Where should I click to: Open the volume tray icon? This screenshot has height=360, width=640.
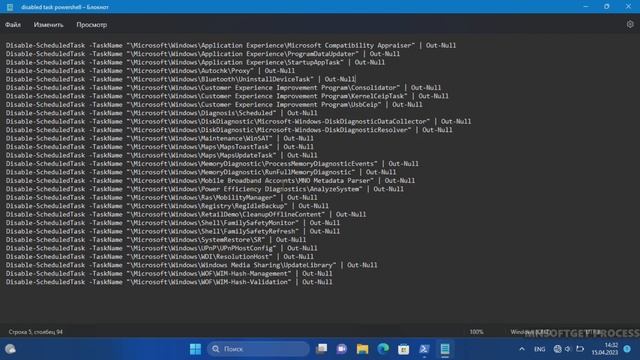point(568,349)
